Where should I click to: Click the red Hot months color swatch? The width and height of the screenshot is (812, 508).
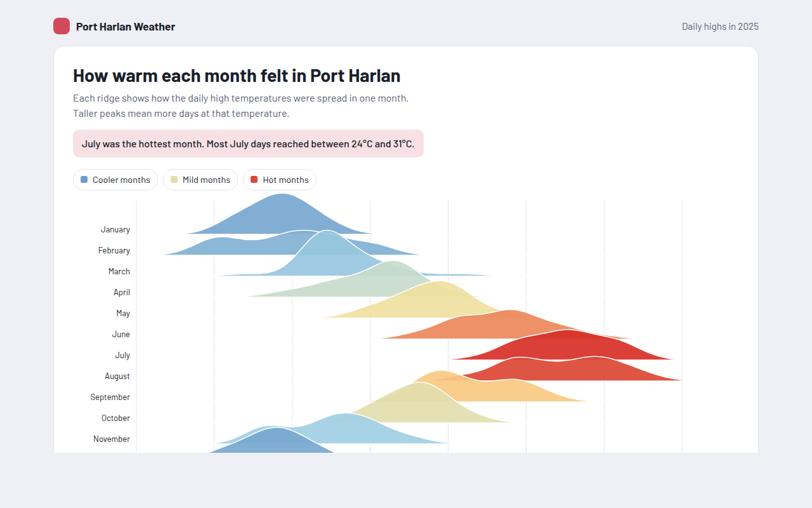pyautogui.click(x=254, y=180)
